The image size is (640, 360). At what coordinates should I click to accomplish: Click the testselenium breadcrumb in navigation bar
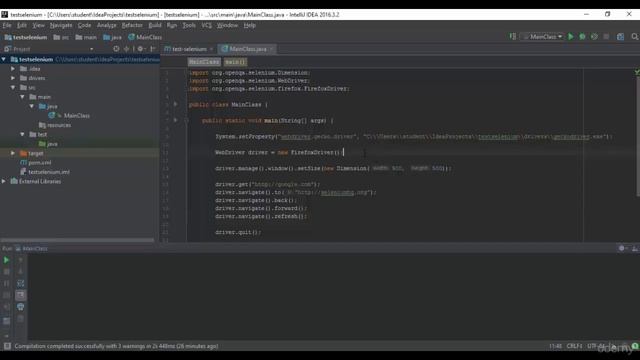click(x=26, y=37)
